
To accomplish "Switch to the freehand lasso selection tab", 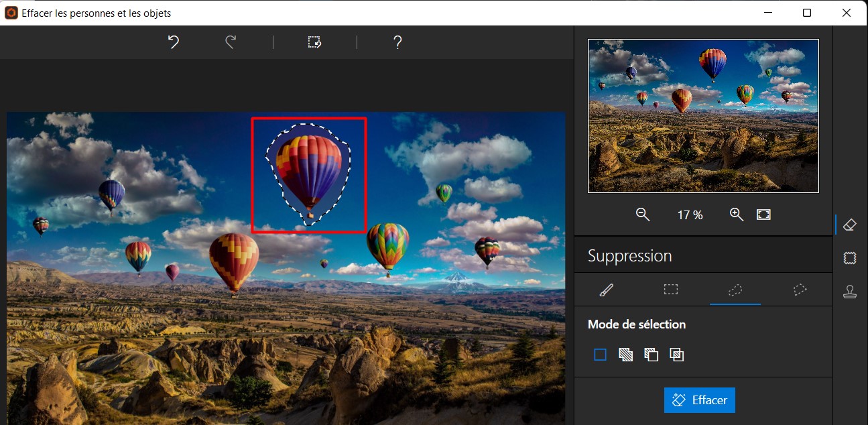I will [x=735, y=290].
